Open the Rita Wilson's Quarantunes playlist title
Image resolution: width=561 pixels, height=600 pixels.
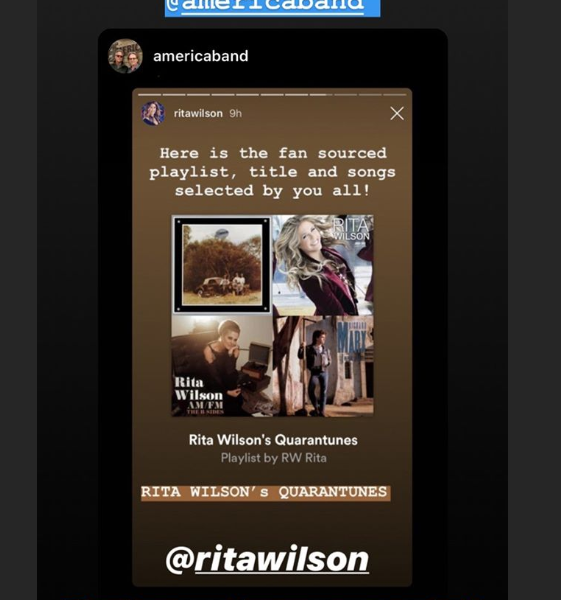tap(273, 440)
